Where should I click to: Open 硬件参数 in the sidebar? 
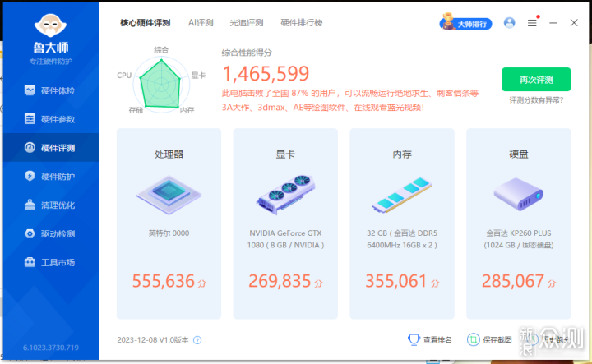pyautogui.click(x=51, y=119)
